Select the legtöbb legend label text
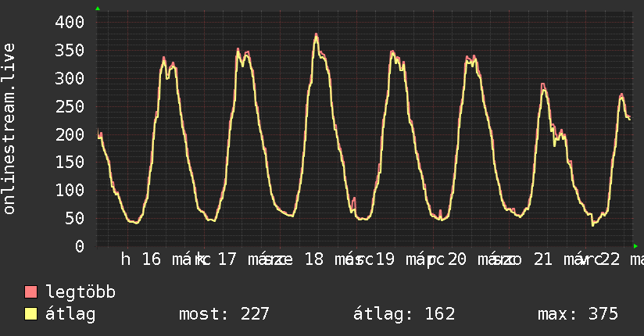The height and width of the screenshot is (336, 644). 81,292
